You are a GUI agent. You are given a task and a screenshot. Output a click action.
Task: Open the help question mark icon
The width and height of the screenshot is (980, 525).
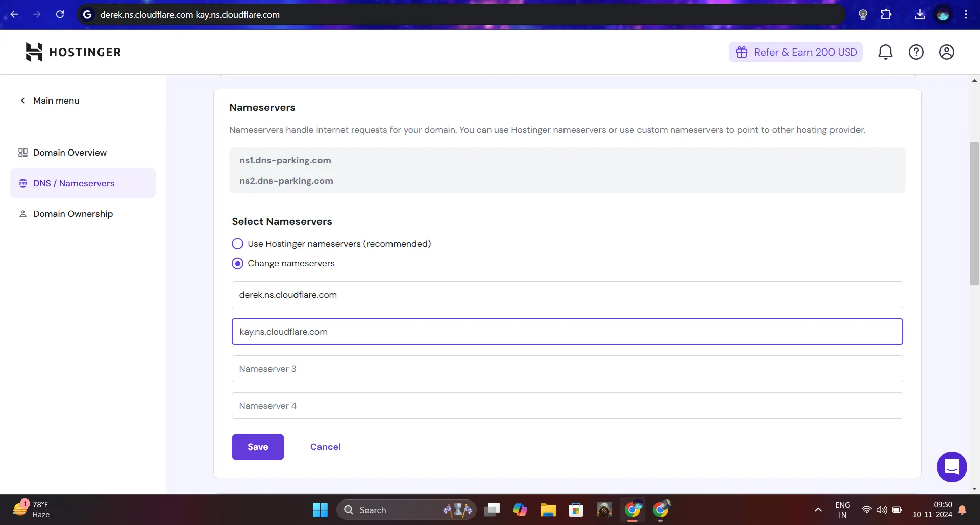(916, 52)
